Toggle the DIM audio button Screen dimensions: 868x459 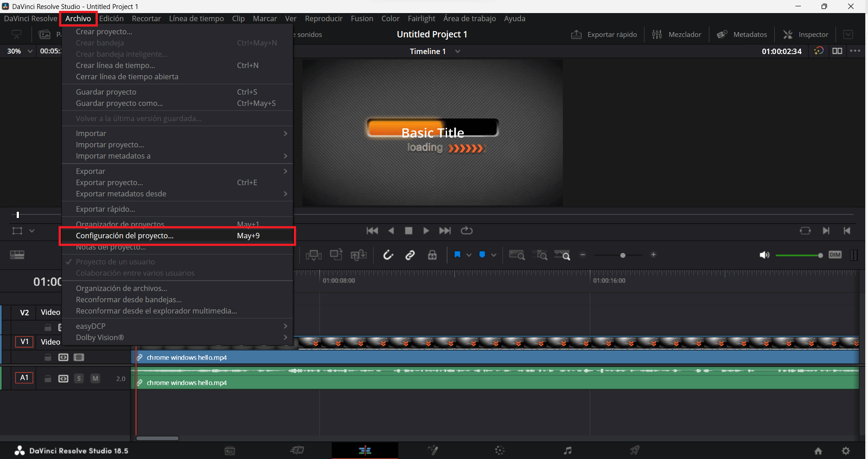point(835,255)
